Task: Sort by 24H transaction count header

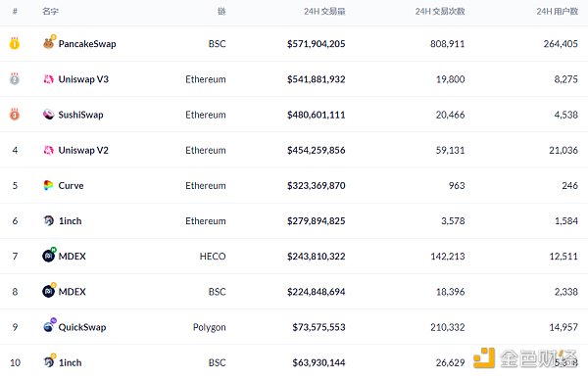Action: pyautogui.click(x=440, y=11)
